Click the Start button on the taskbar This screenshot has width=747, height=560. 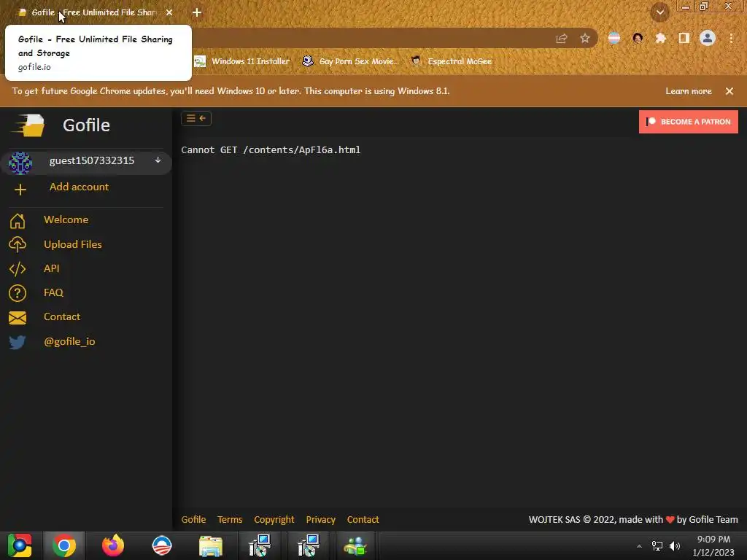click(x=20, y=545)
